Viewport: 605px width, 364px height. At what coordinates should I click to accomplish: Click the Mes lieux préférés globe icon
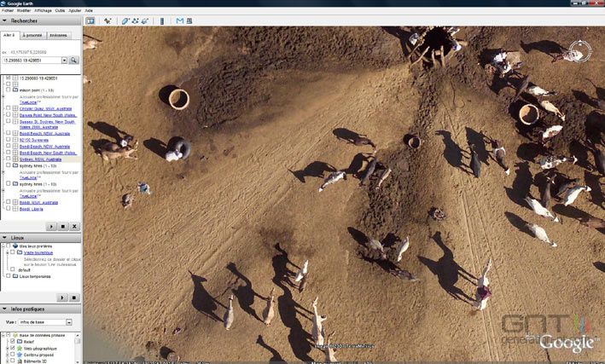[x=15, y=246]
